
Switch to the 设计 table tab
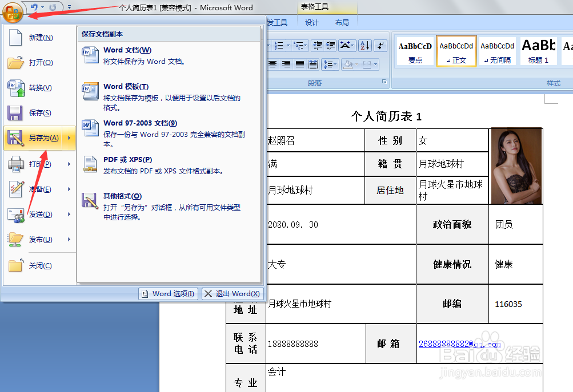312,23
